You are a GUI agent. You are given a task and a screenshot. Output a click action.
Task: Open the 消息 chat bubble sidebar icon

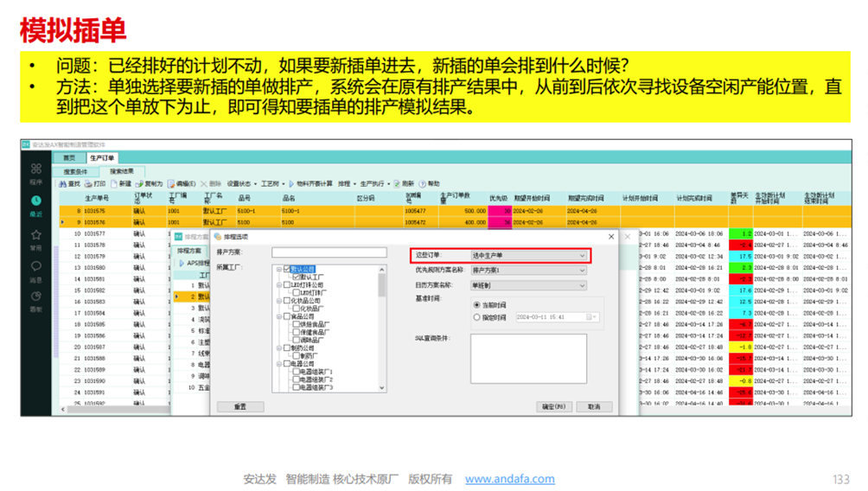click(x=36, y=266)
